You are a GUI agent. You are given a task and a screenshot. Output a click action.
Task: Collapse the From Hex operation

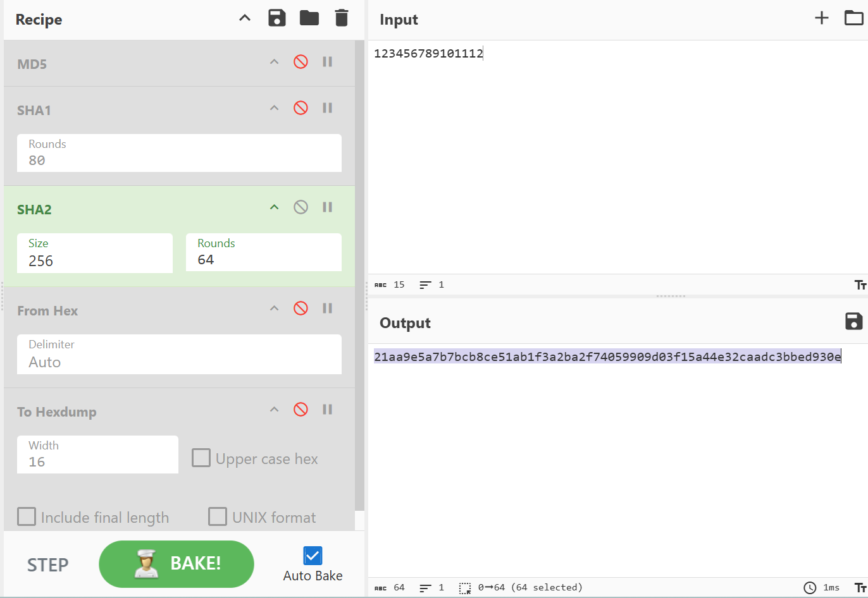tap(274, 308)
